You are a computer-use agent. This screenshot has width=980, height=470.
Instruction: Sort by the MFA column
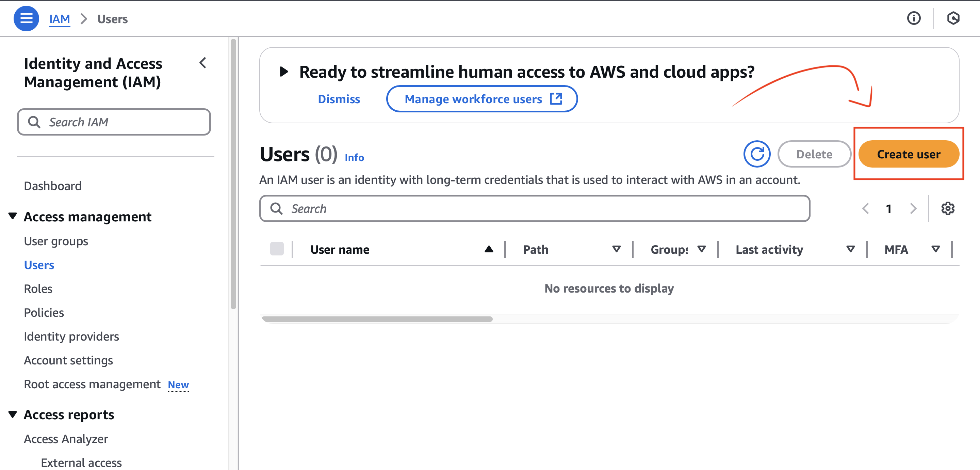click(x=935, y=249)
